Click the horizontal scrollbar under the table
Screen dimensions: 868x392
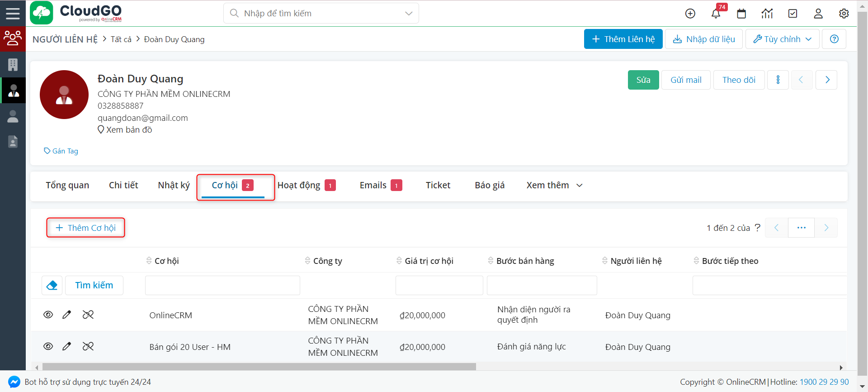click(x=259, y=367)
